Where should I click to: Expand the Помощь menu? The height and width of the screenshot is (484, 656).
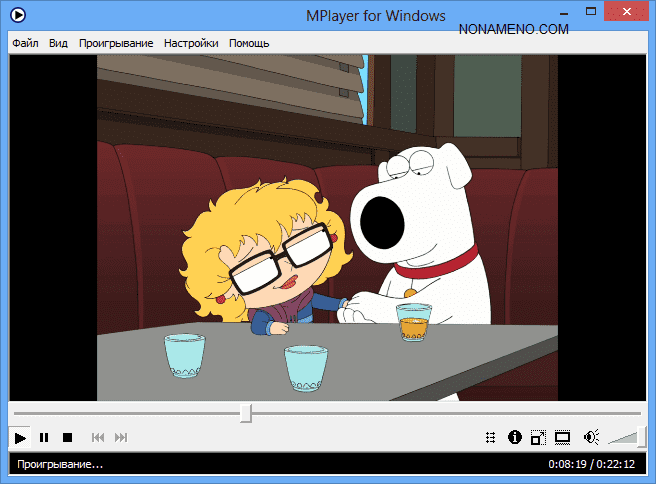249,44
